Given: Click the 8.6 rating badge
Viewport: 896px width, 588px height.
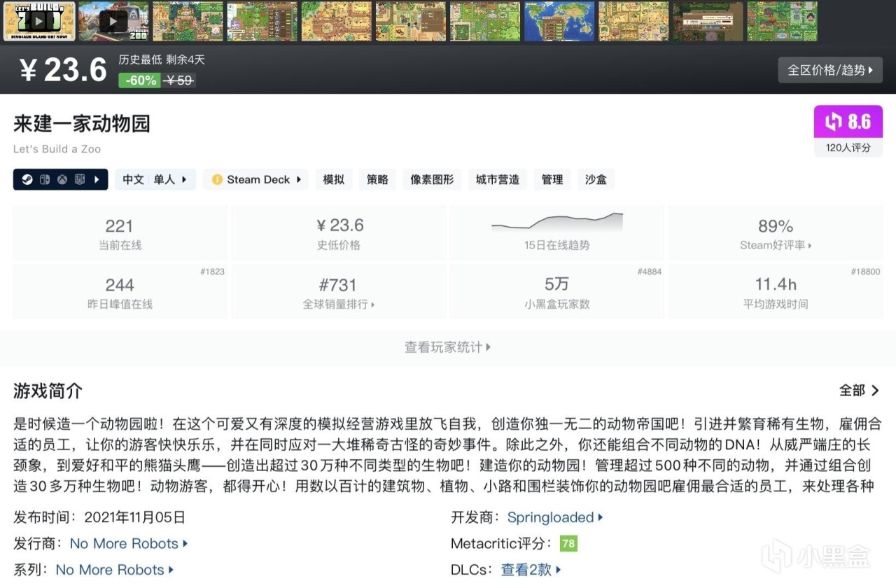Looking at the screenshot, I should [848, 122].
